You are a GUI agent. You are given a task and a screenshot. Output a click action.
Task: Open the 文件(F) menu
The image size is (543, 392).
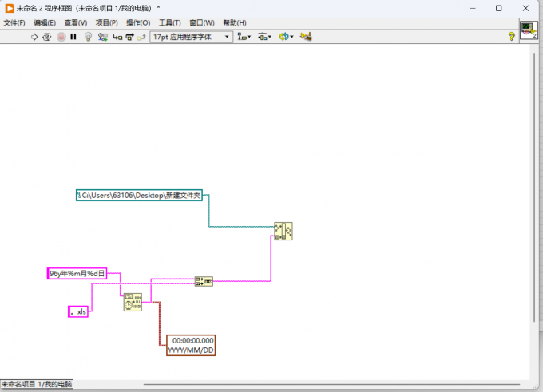pos(14,23)
